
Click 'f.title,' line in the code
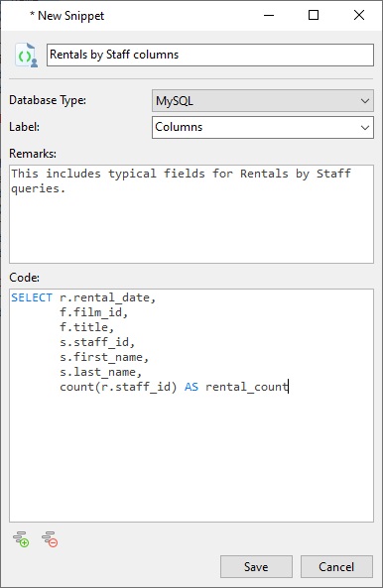coord(86,327)
